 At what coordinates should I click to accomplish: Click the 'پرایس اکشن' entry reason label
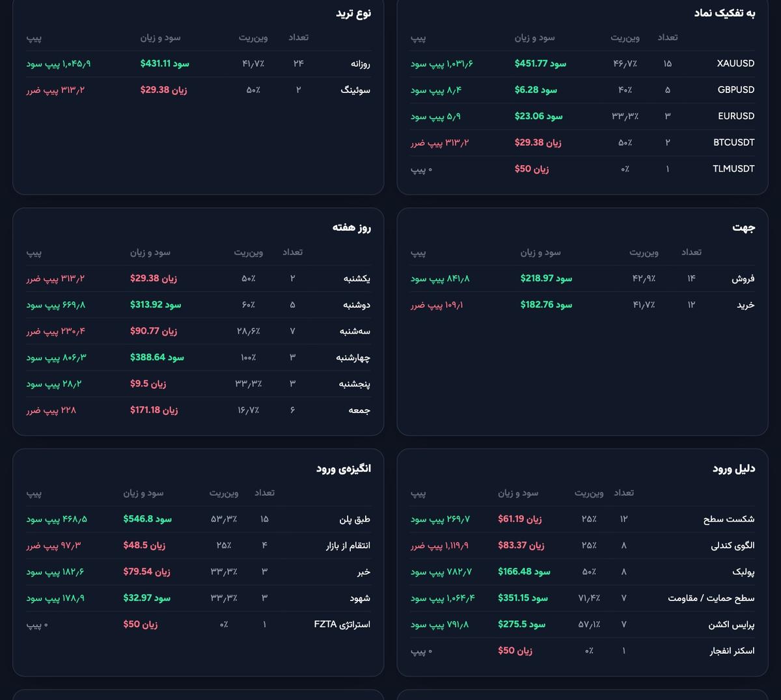click(x=732, y=625)
